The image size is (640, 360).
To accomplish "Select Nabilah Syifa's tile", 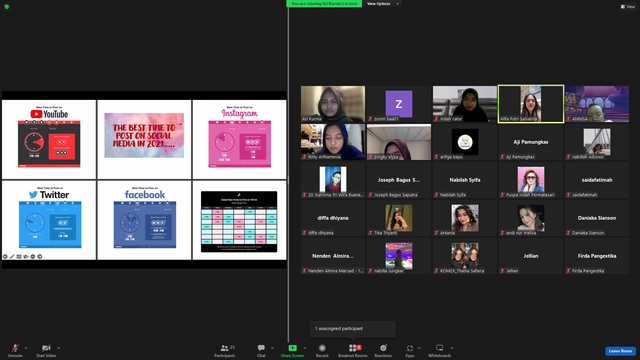I will click(x=465, y=180).
